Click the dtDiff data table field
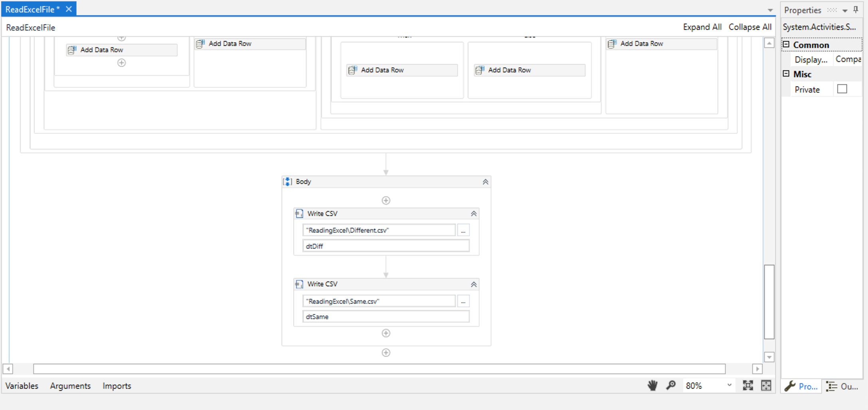The image size is (868, 410). [386, 246]
